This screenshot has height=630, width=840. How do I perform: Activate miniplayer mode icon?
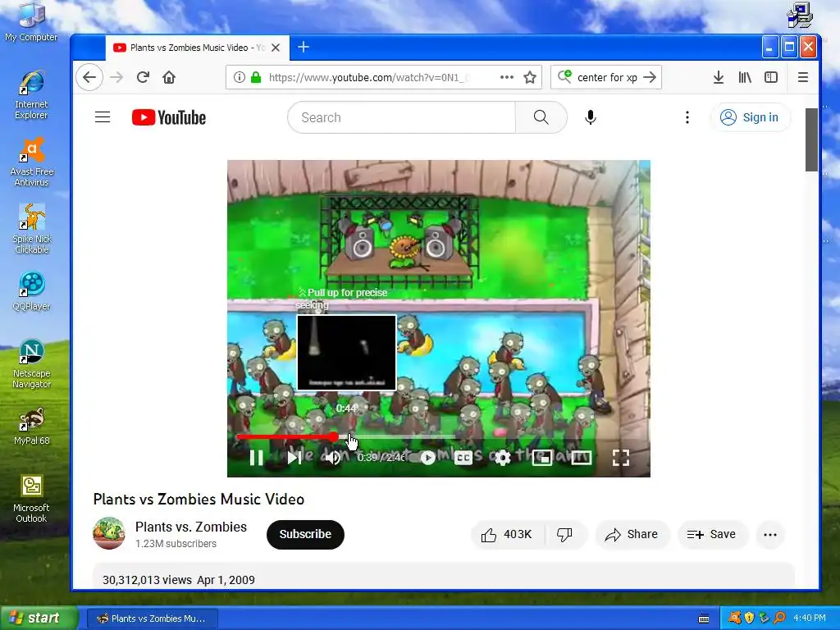542,458
